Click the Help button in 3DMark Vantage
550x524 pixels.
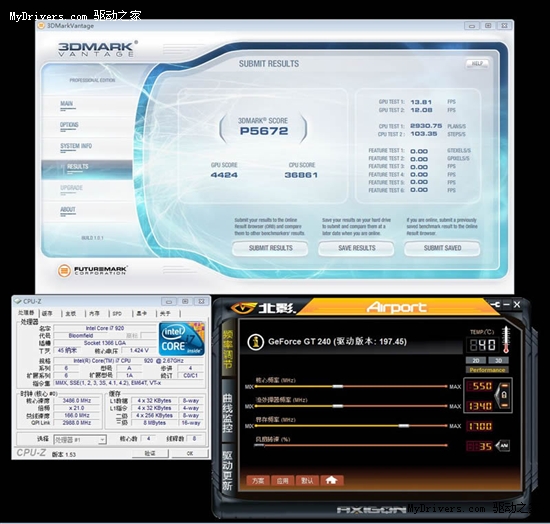tap(477, 63)
